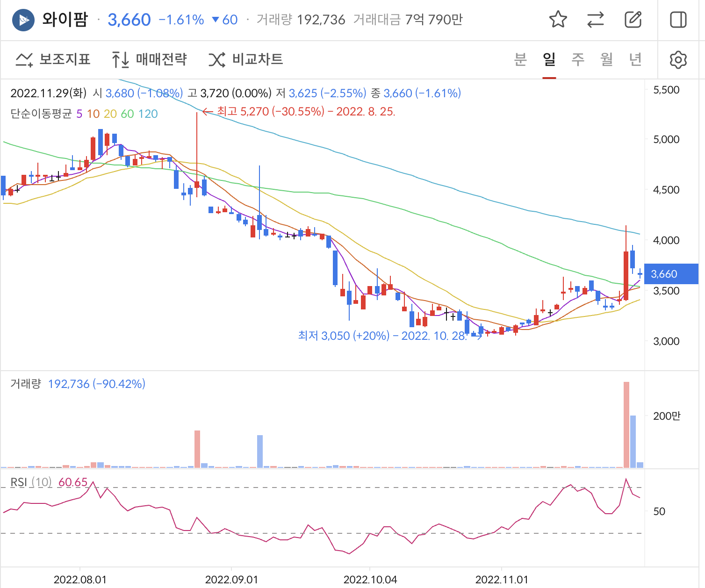
Task: Click the tall blue volume bar in late November
Action: [633, 441]
